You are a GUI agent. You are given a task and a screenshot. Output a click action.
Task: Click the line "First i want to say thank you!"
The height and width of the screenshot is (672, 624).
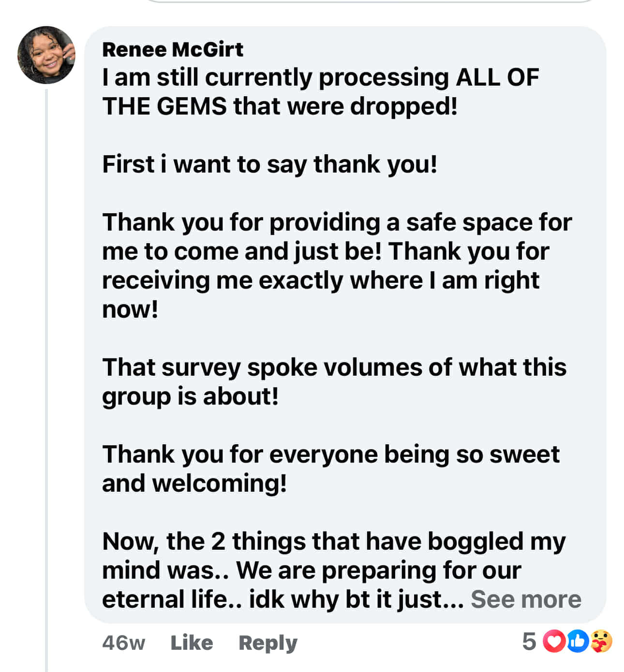[269, 164]
